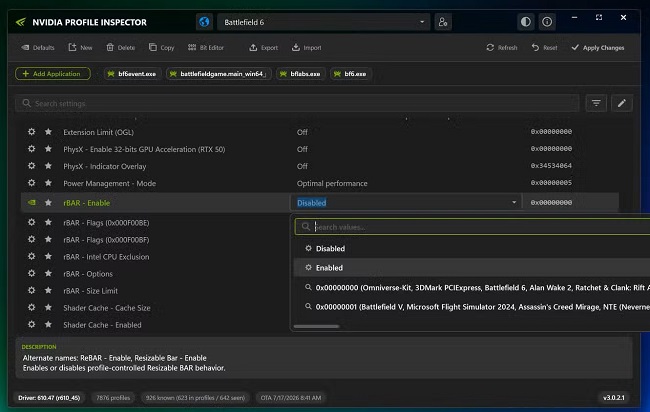Collapse the rBAR - Enable value dropdown arrow
The image size is (650, 412).
click(x=514, y=202)
